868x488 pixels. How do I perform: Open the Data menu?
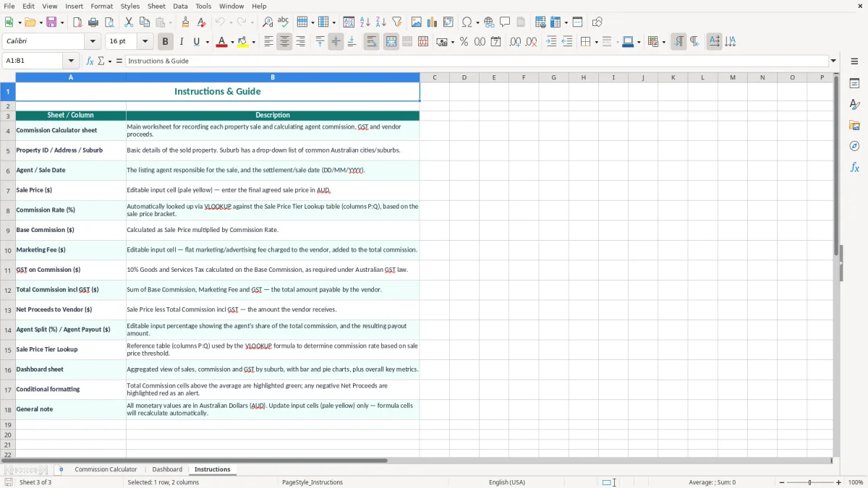[180, 6]
